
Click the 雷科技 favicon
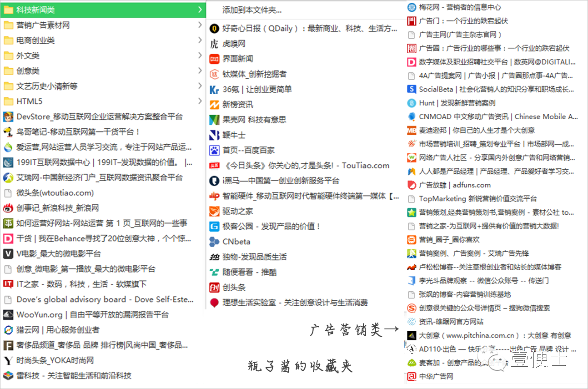pyautogui.click(x=8, y=376)
